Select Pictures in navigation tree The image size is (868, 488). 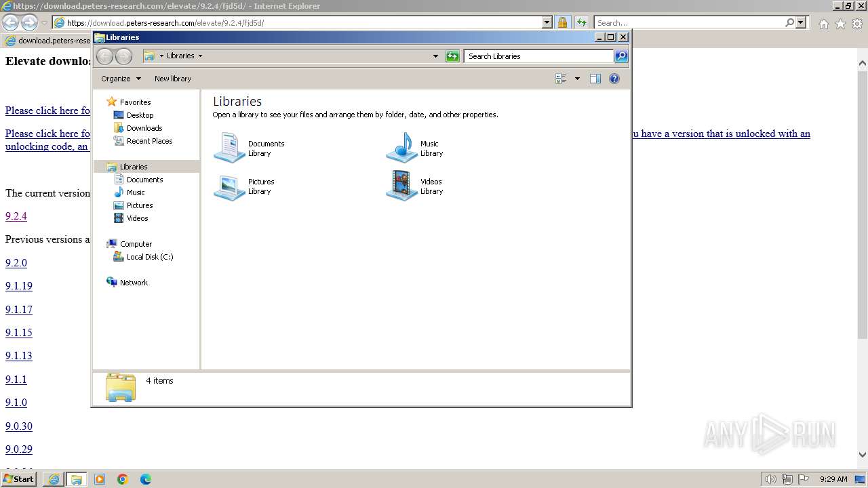[x=140, y=205]
